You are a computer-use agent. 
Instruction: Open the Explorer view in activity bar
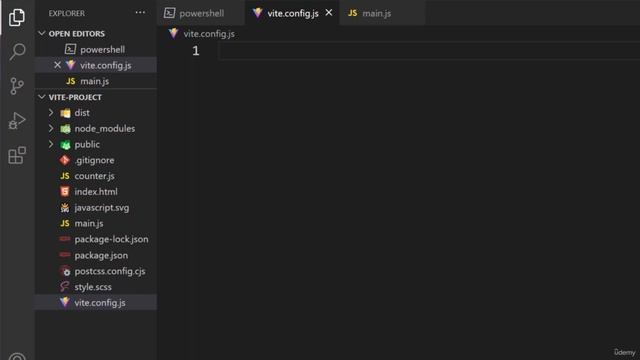17,17
